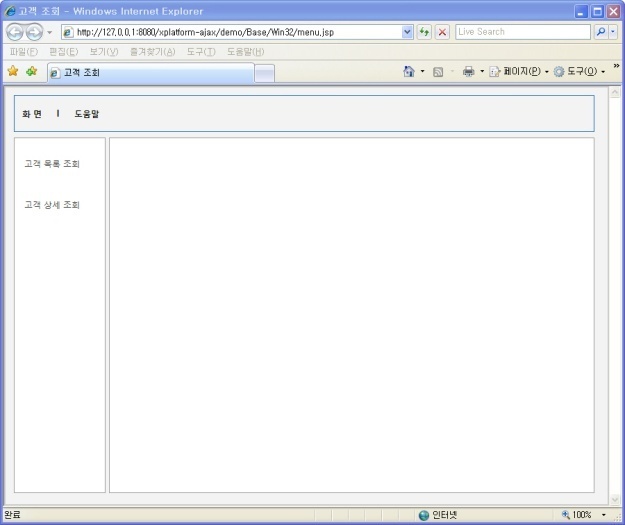Click the Add to Favorites icon
625x525 pixels.
pos(32,72)
